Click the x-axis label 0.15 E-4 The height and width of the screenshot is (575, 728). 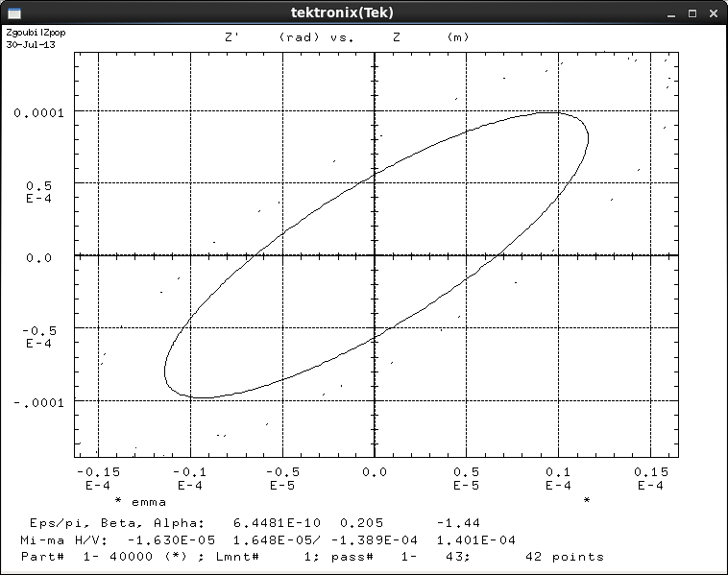coord(651,479)
